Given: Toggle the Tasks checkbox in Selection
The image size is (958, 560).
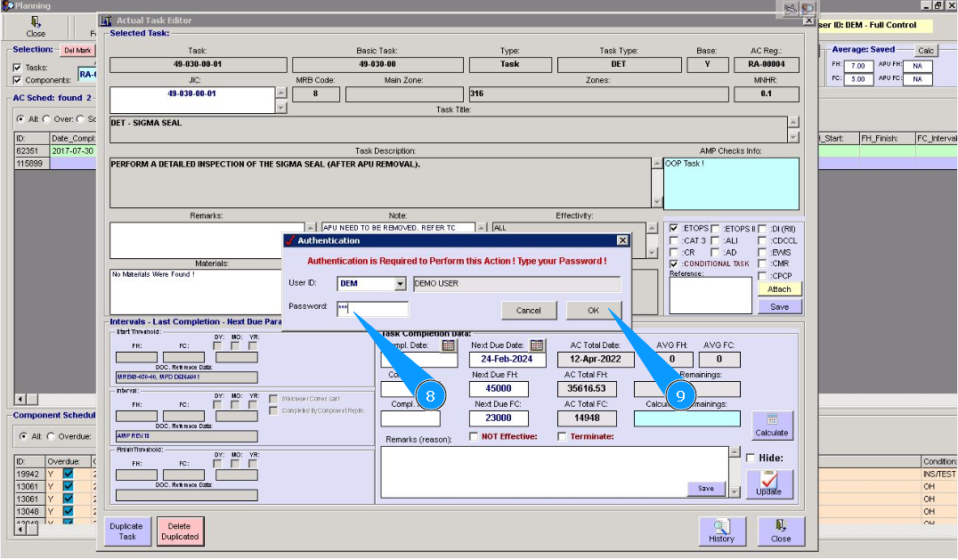Looking at the screenshot, I should click(x=17, y=68).
